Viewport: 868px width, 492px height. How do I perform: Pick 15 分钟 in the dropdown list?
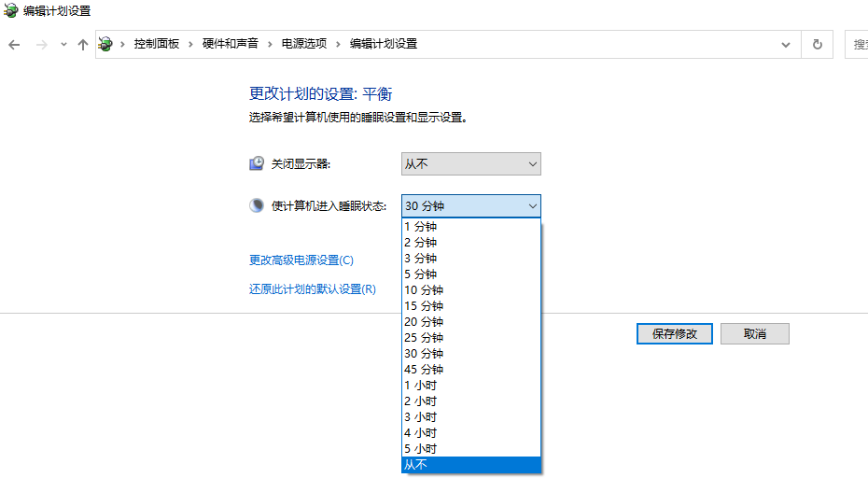click(471, 306)
